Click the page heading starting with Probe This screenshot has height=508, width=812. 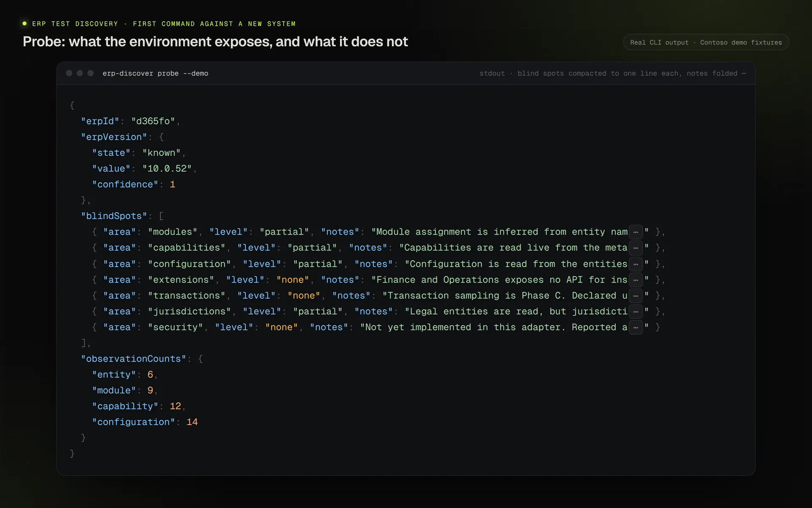point(215,41)
